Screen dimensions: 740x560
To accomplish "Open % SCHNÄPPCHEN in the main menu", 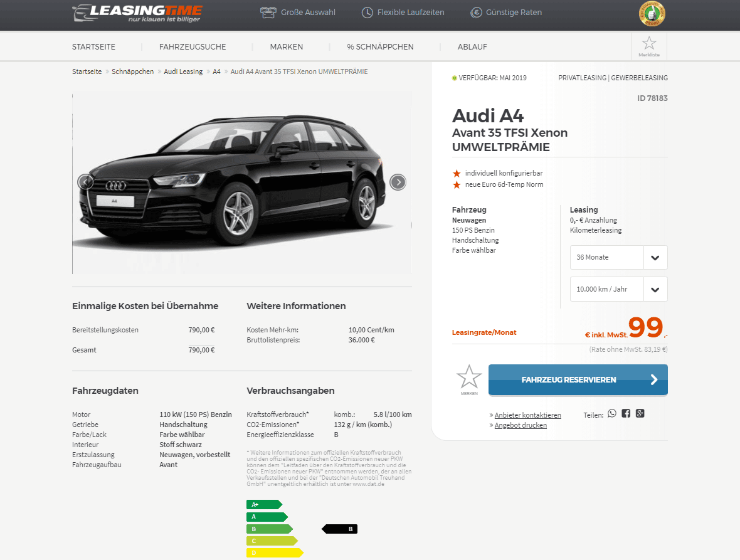I will [x=380, y=46].
